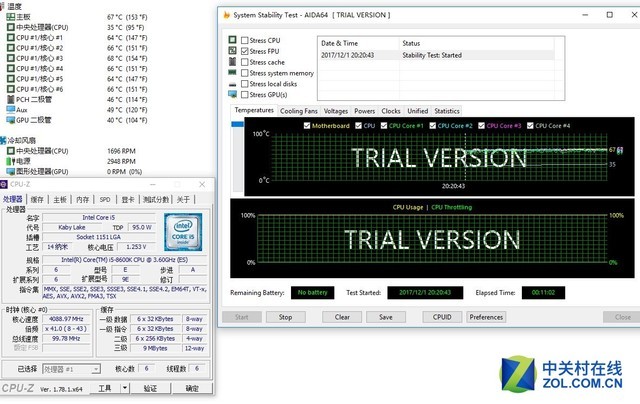640x404 pixels.
Task: Click the 冷却风扇 fan section icon
Action: [x=5, y=140]
